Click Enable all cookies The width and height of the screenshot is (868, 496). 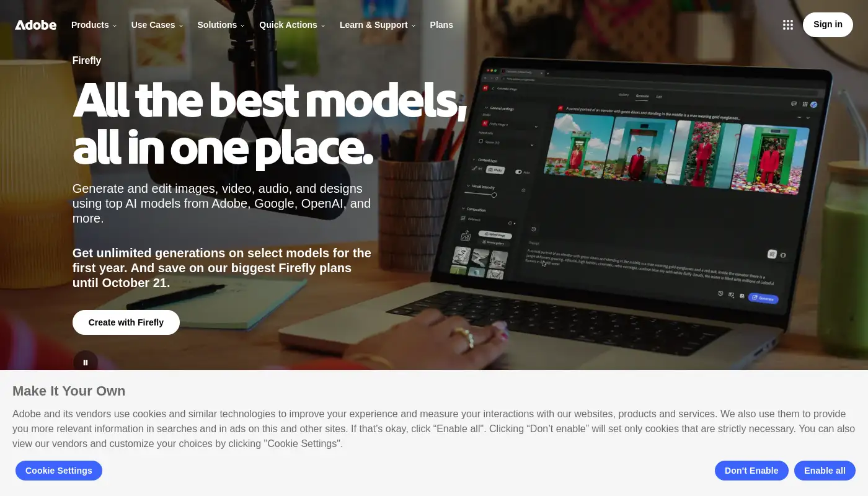coord(825,471)
